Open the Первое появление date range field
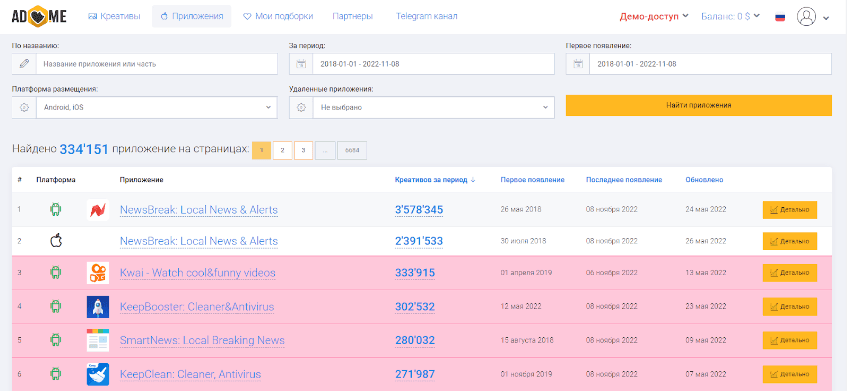This screenshot has height=392, width=851. [x=710, y=64]
